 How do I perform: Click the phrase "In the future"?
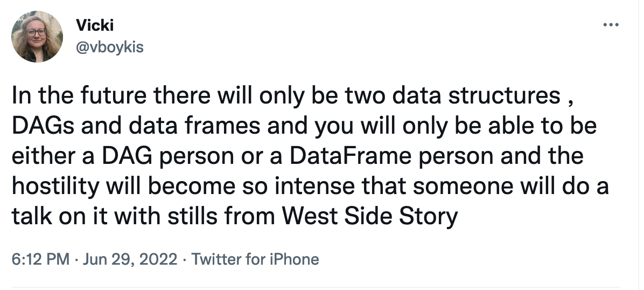tap(79, 95)
